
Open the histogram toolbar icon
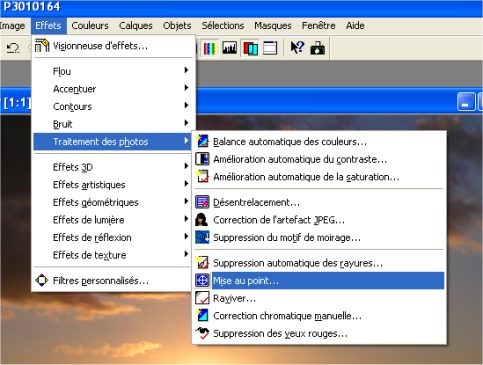(x=230, y=48)
